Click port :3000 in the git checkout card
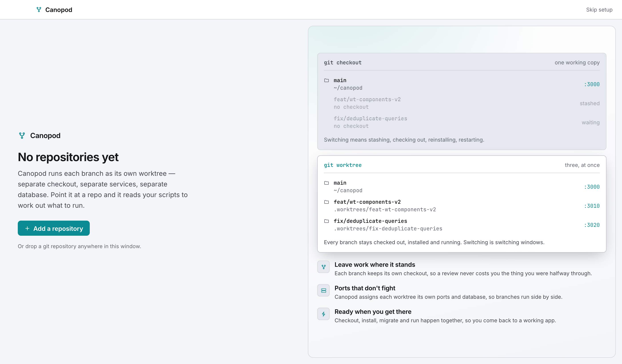The height and width of the screenshot is (364, 622). point(592,84)
